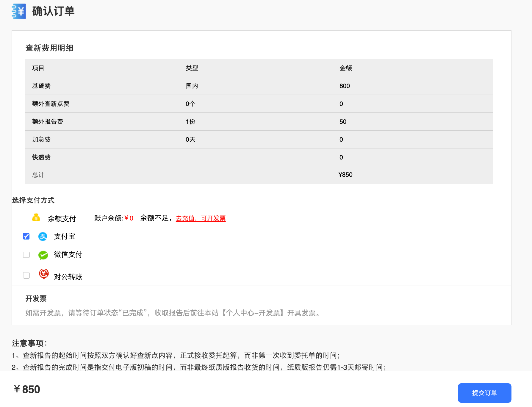The width and height of the screenshot is (532, 407).
Task: Click the order confirmation yen logo icon
Action: click(19, 11)
